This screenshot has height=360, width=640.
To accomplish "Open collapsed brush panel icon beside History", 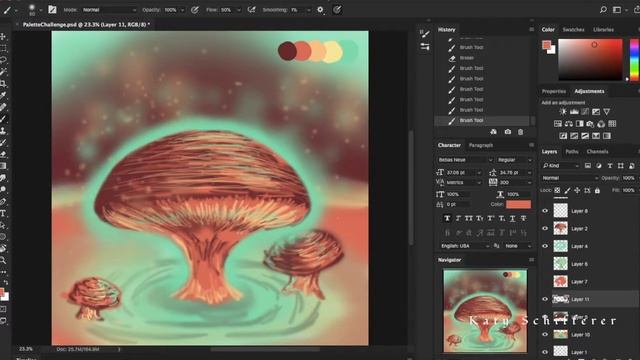I will (425, 34).
